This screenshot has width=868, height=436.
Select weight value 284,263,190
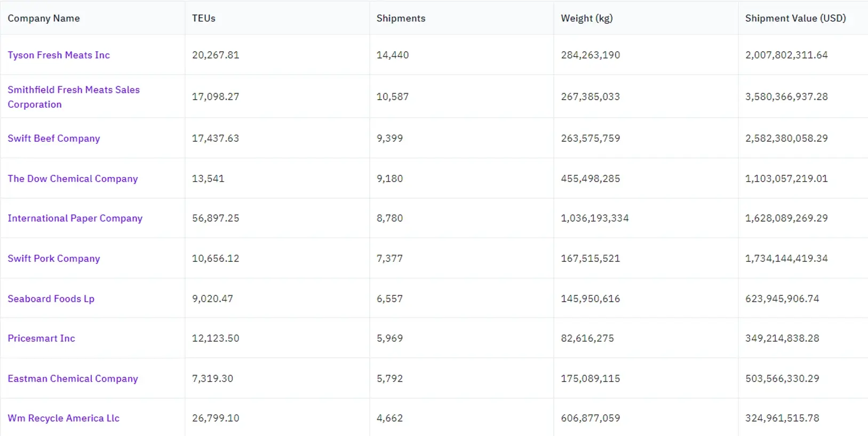coord(591,55)
